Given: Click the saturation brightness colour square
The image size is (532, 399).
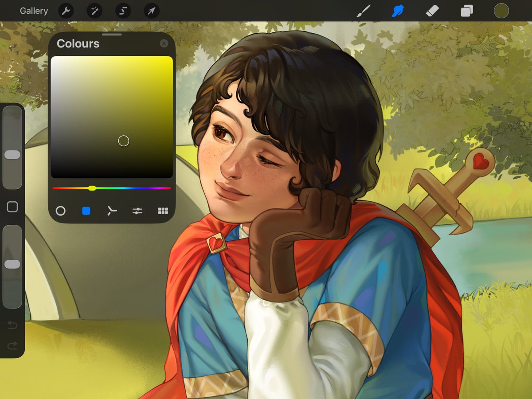Looking at the screenshot, I should pyautogui.click(x=112, y=117).
